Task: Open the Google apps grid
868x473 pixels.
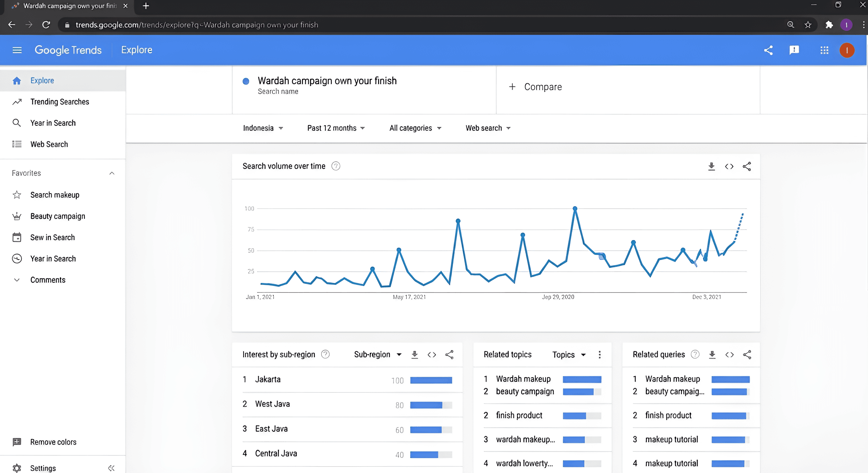Action: (824, 50)
